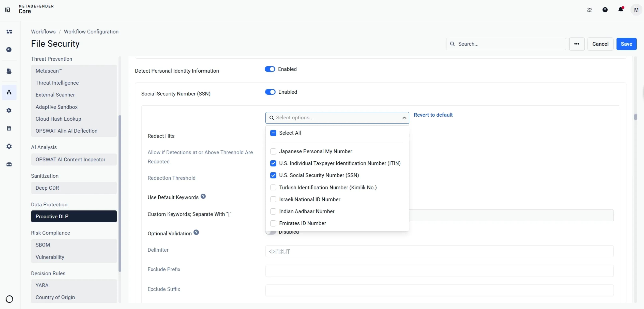
Task: Open the dashboard icon in left sidebar
Action: (x=9, y=32)
